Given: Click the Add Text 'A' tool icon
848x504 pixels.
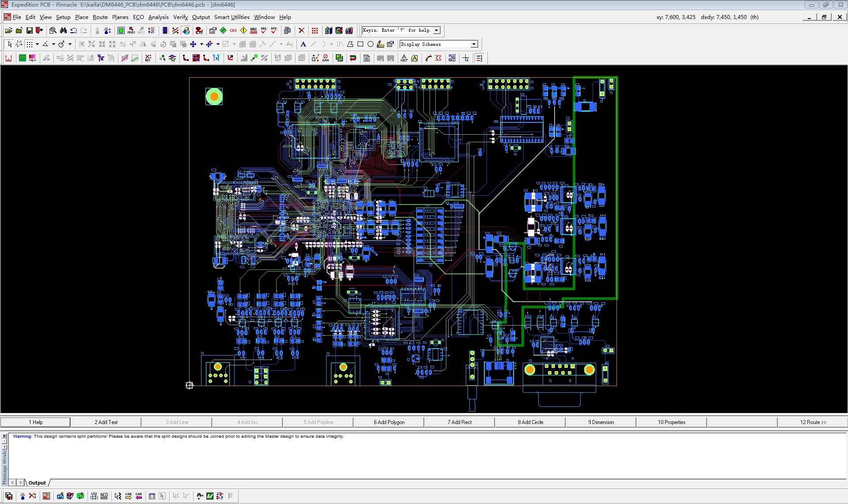Looking at the screenshot, I should tap(303, 44).
